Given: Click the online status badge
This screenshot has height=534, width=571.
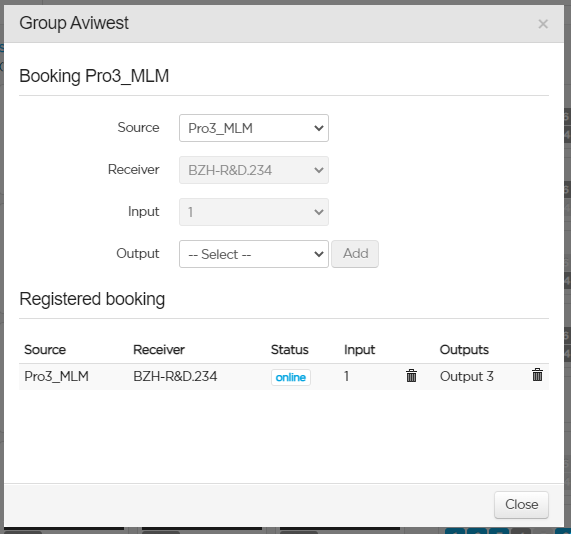Looking at the screenshot, I should [291, 377].
